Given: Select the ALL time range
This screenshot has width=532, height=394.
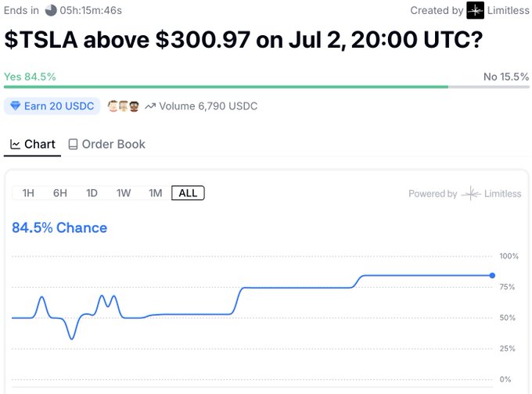Looking at the screenshot, I should click(188, 193).
